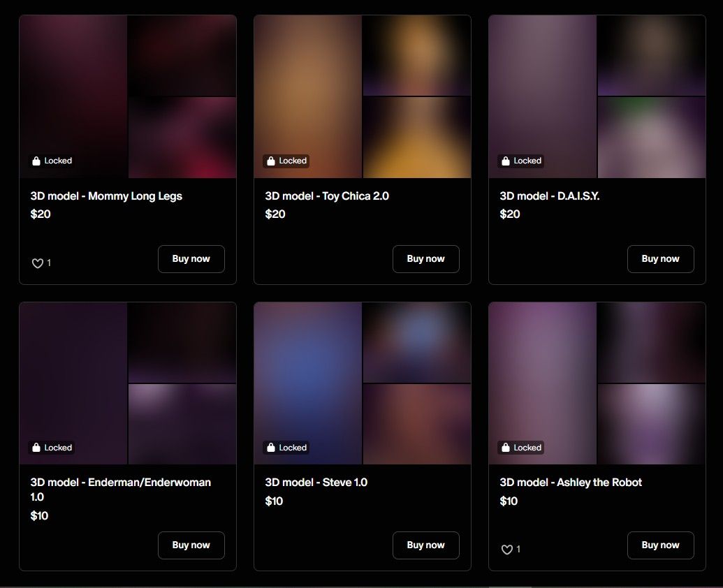723x588 pixels.
Task: Click the lock icon on Steve 1.0 preview
Action: tap(270, 448)
